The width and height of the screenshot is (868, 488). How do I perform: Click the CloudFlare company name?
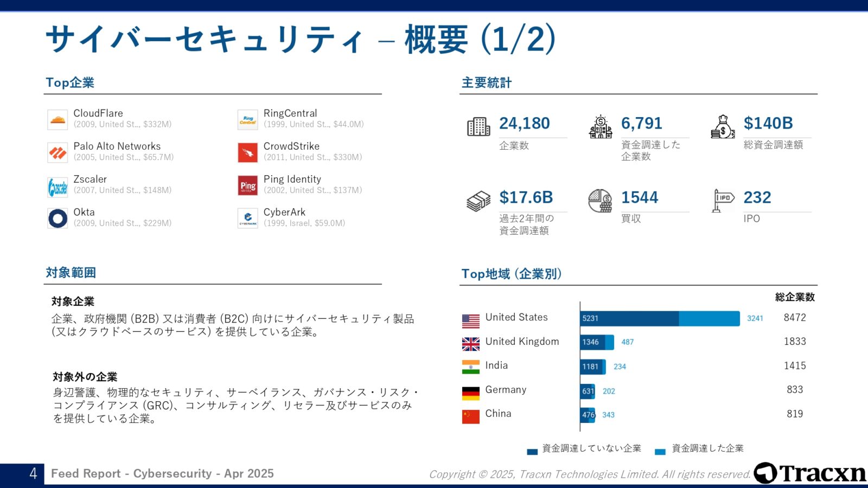click(98, 113)
